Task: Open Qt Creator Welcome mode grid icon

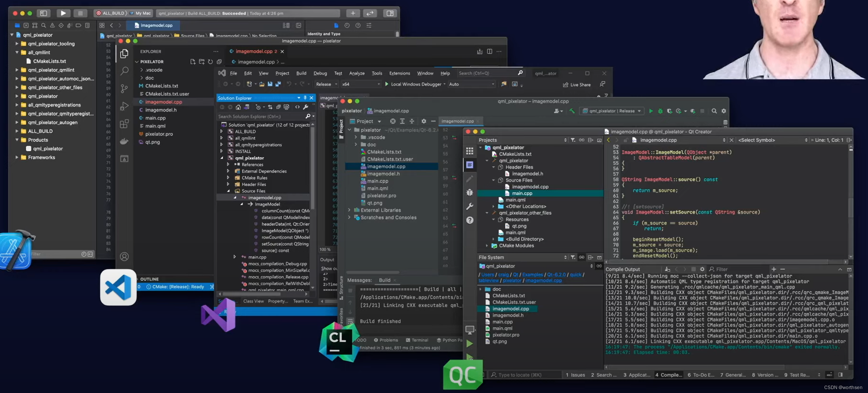Action: pos(470,151)
